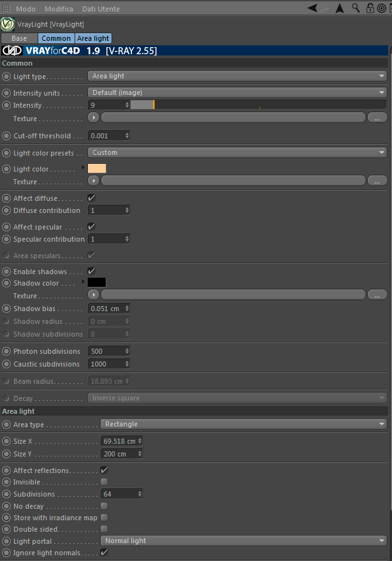
Task: Click the Size Y keyframe circle
Action: (x=6, y=454)
